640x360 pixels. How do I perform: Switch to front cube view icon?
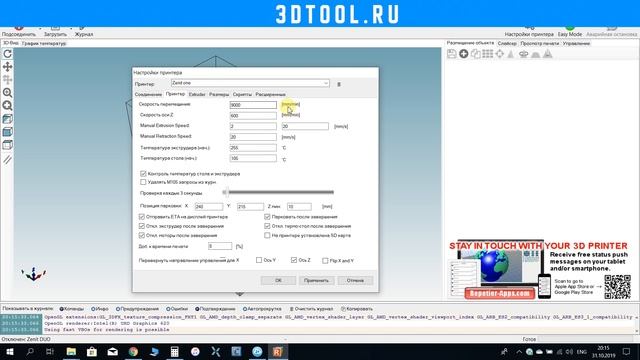[x=7, y=132]
